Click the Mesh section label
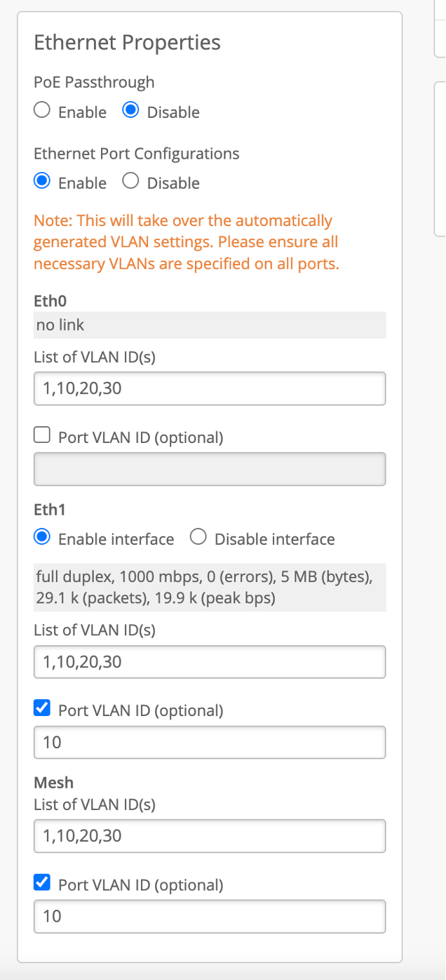Viewport: 446px width, 980px height. [53, 782]
